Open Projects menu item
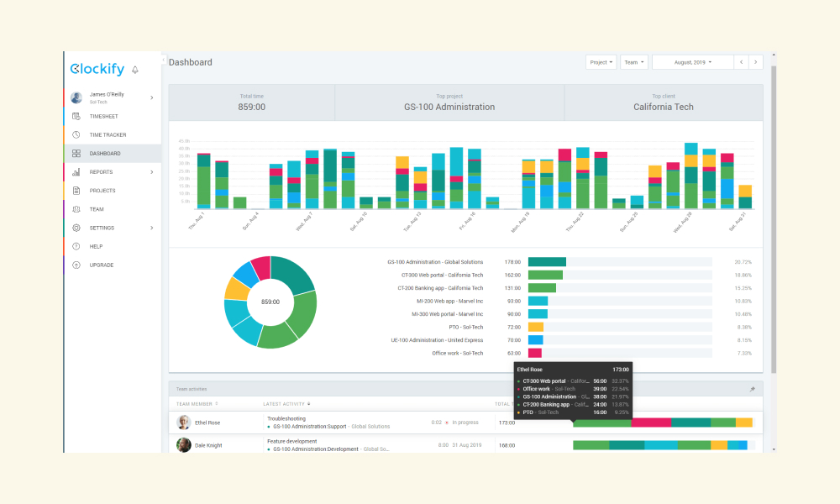 (x=113, y=191)
